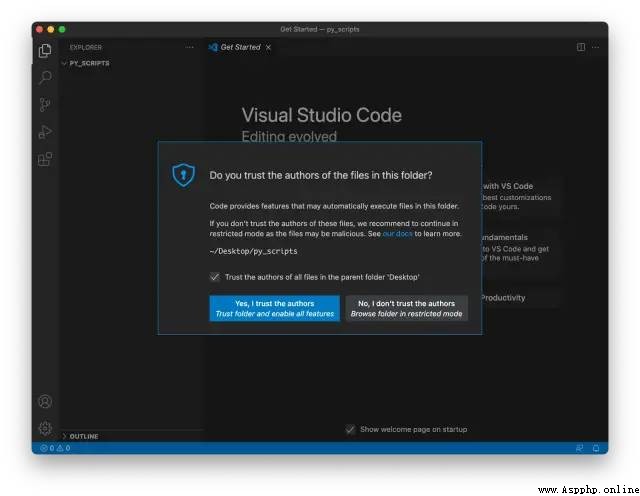Viewport: 640px width, 496px height.
Task: Open the Explorer views ellipsis menu
Action: coord(189,47)
